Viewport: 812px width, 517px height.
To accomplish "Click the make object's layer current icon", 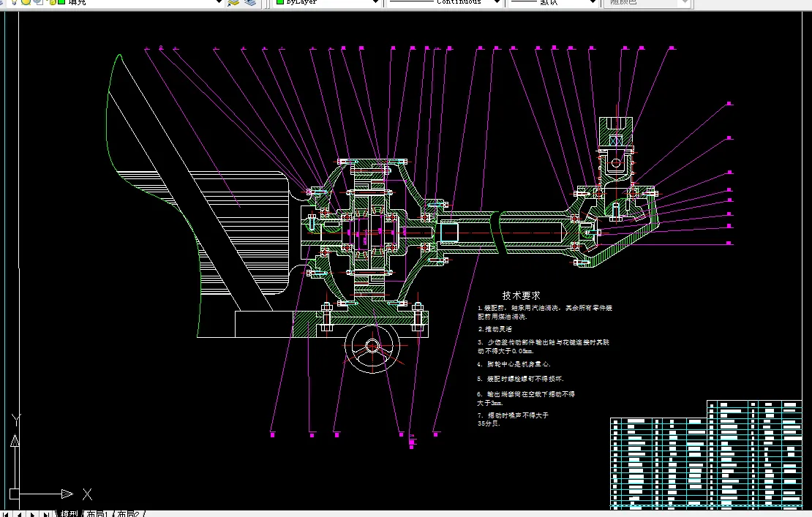I will click(233, 2).
